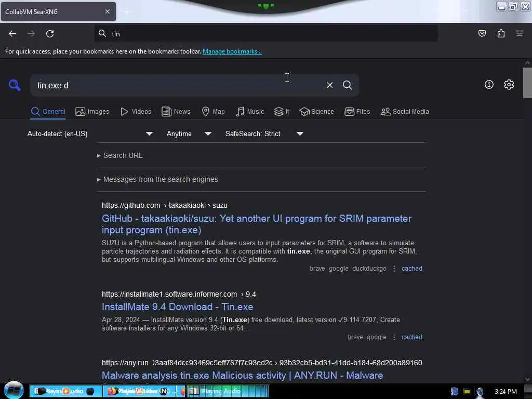Open options menu for the InstallMate result
The width and height of the screenshot is (532, 399).
[x=394, y=337]
